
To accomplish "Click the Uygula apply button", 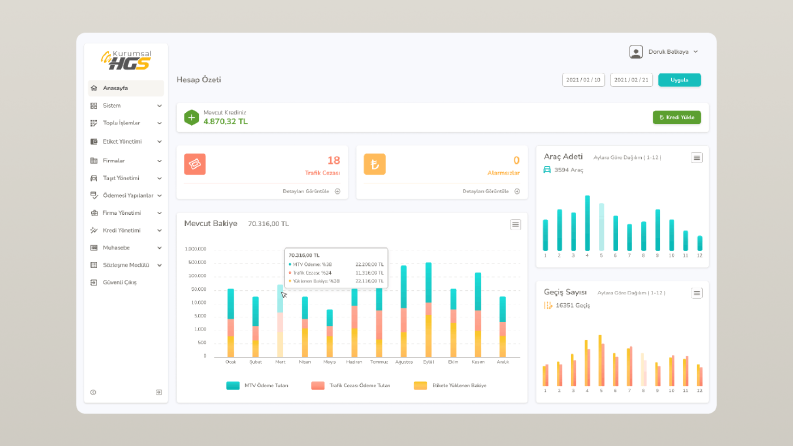I will click(x=679, y=80).
